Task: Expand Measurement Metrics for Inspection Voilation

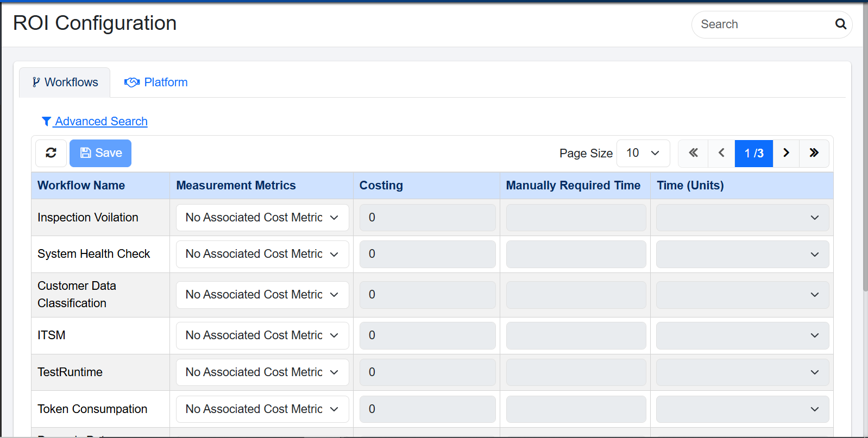Action: (262, 218)
